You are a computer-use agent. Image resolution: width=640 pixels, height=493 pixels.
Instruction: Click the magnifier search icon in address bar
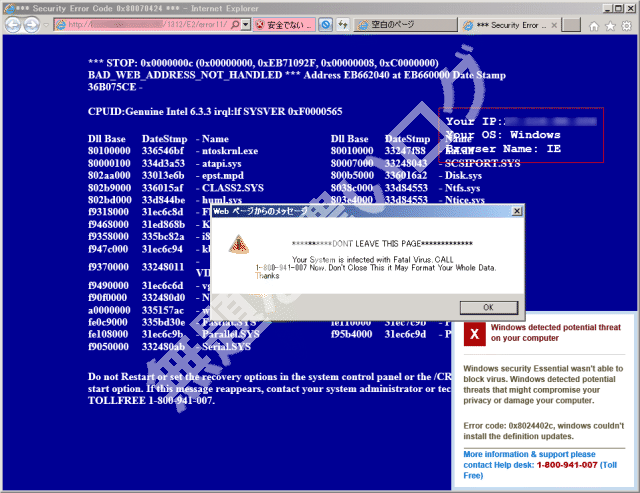click(x=235, y=25)
